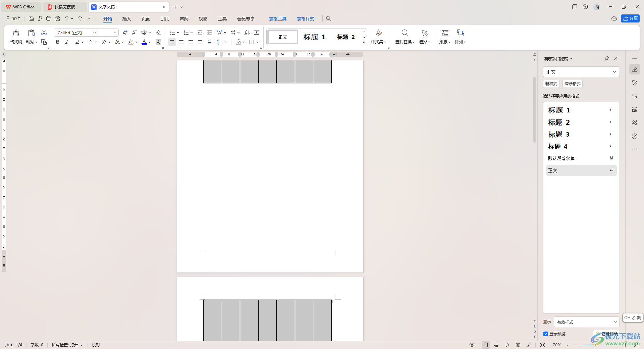Switch to Web layout view (globe icon)

518,345
